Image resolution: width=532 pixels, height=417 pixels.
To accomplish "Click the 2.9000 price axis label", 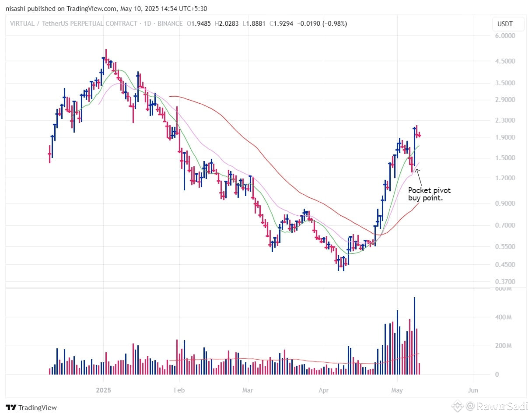I will click(x=505, y=100).
